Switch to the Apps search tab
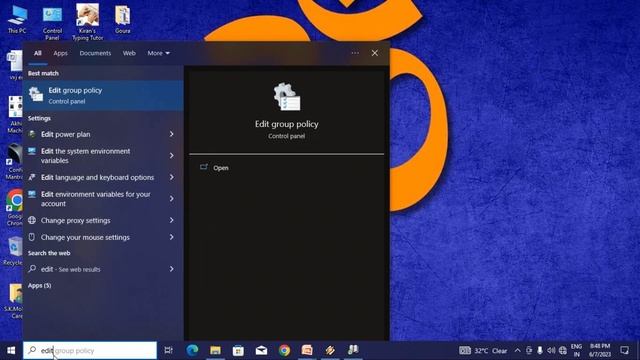 click(60, 53)
